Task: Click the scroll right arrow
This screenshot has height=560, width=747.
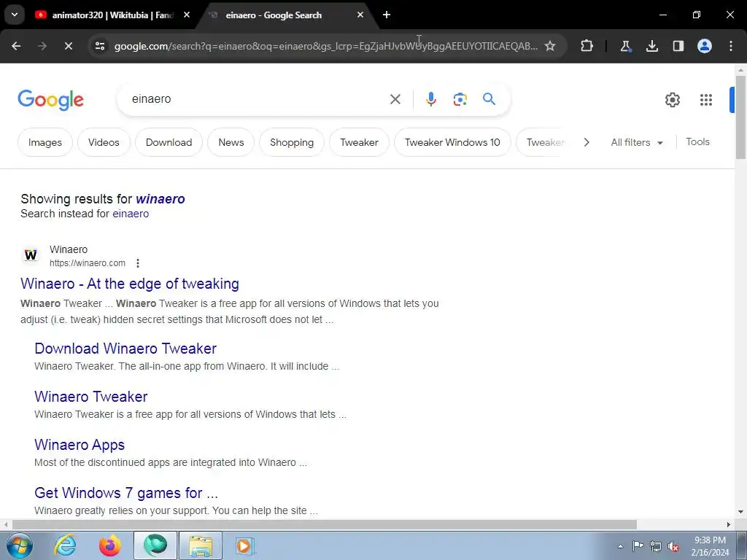Action: click(x=729, y=524)
